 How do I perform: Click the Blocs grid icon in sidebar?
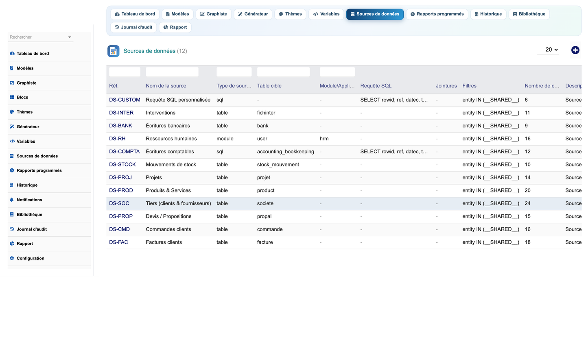point(12,98)
